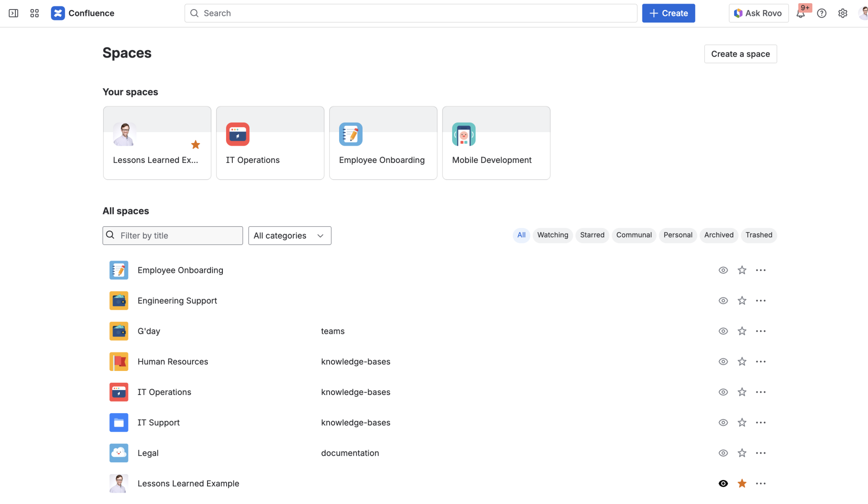
Task: Switch to the Starred spaces filter
Action: point(592,235)
